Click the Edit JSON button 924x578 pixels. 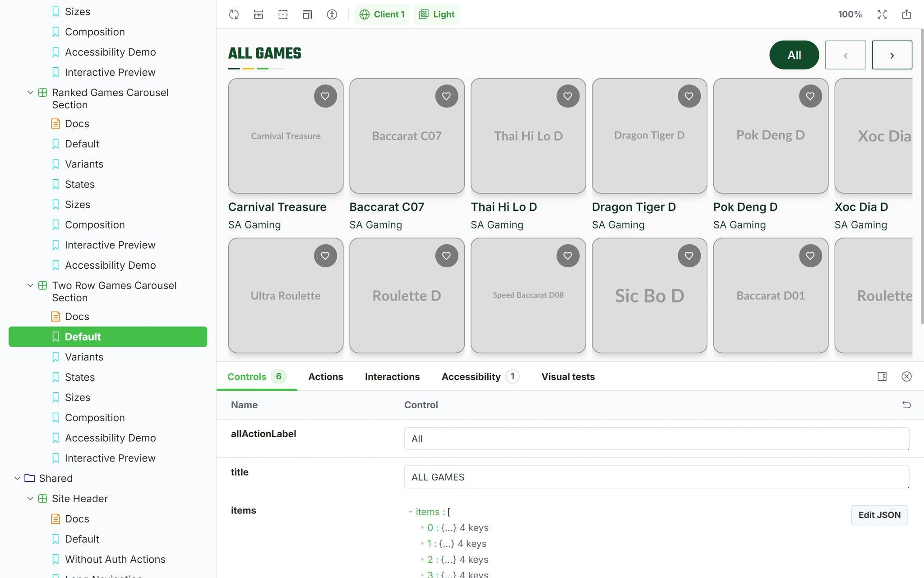(879, 515)
